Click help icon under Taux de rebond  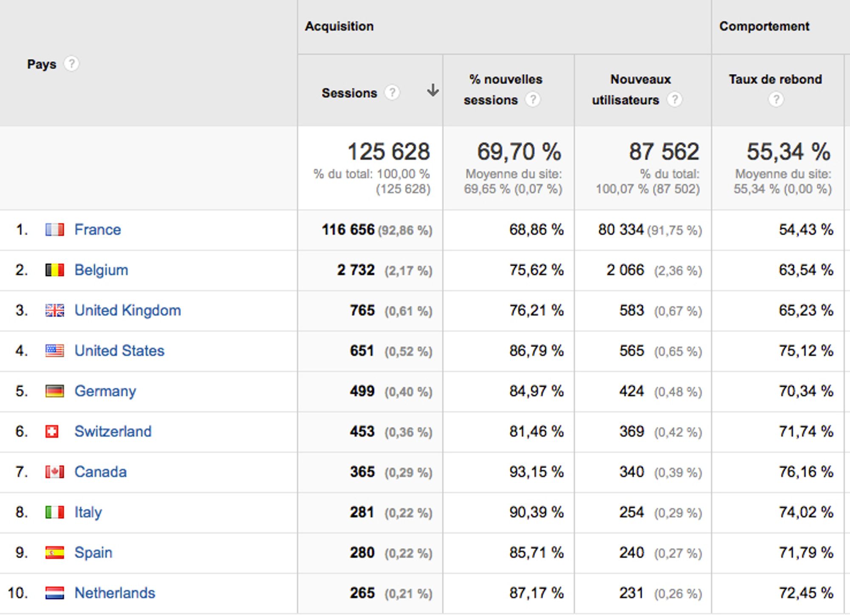point(776,100)
